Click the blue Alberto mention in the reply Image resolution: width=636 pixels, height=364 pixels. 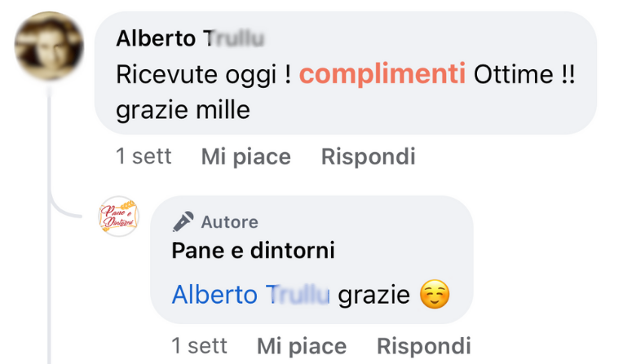tap(251, 295)
